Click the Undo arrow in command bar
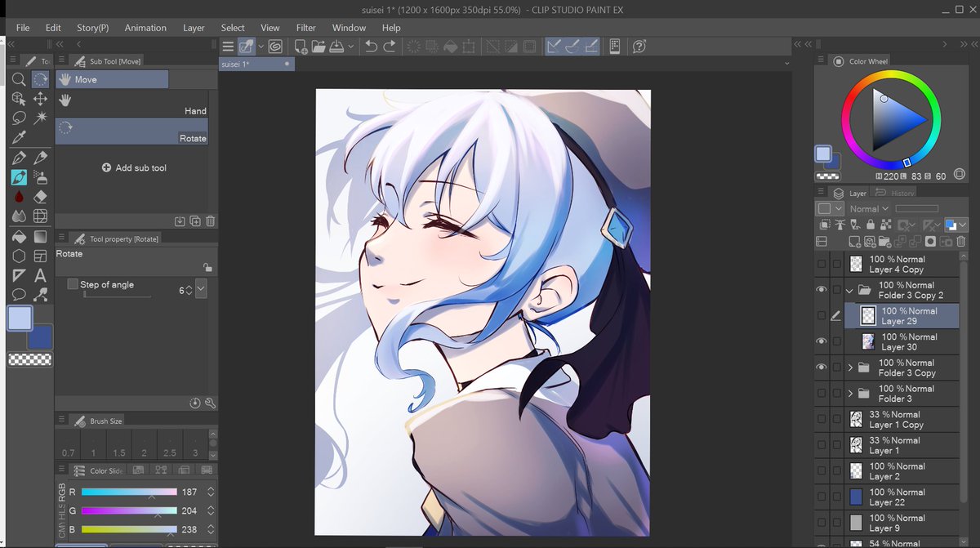 (x=372, y=47)
